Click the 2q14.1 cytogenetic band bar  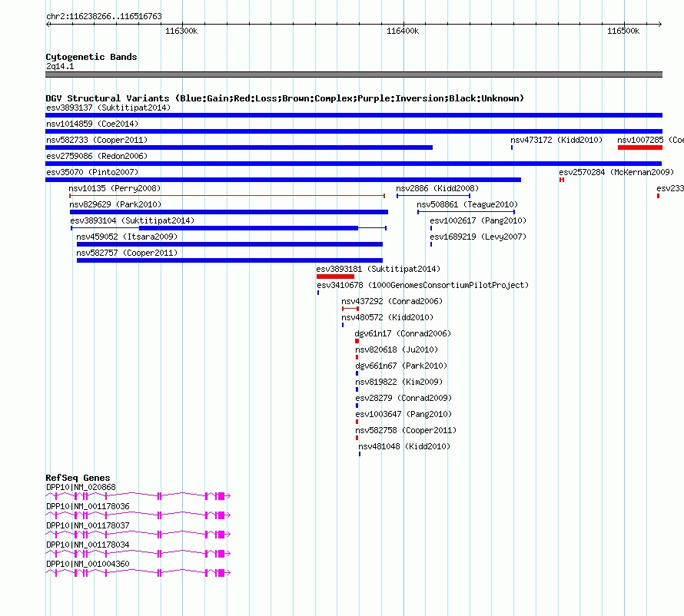click(x=354, y=75)
